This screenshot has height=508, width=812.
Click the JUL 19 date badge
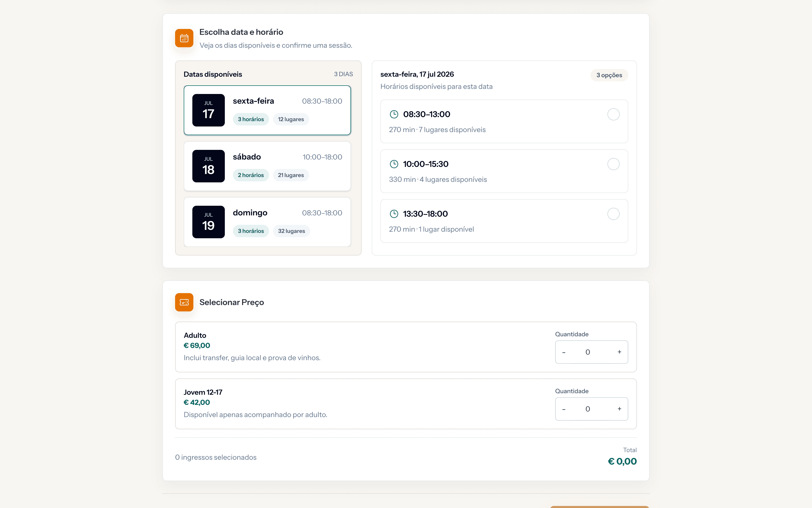pyautogui.click(x=208, y=222)
